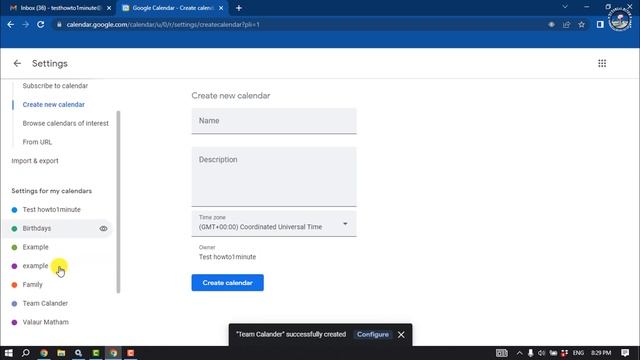Toggle the Birthdays calendar visibility eye
This screenshot has width=640, height=360.
click(x=103, y=229)
